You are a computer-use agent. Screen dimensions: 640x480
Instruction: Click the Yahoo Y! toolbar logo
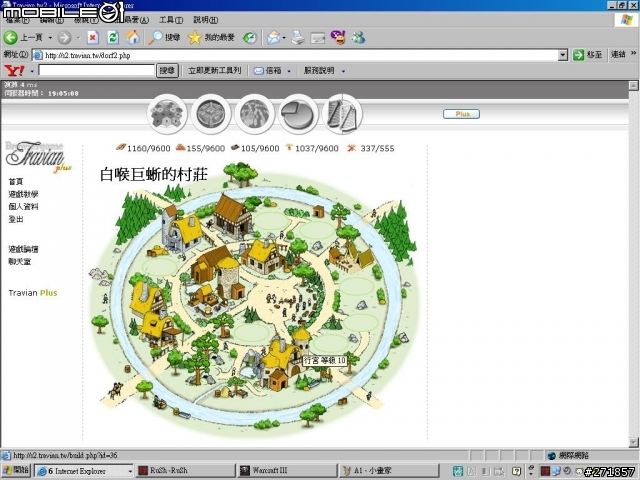pyautogui.click(x=14, y=71)
